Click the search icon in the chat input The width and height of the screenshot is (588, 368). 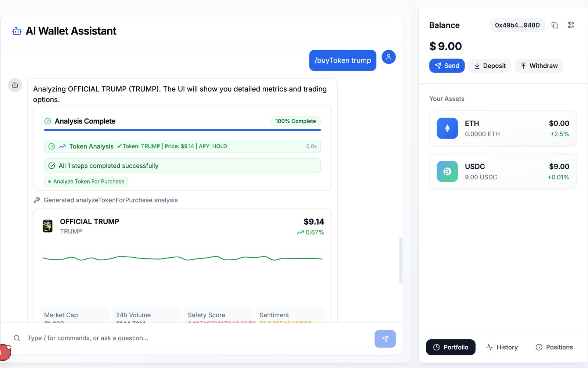tap(17, 338)
